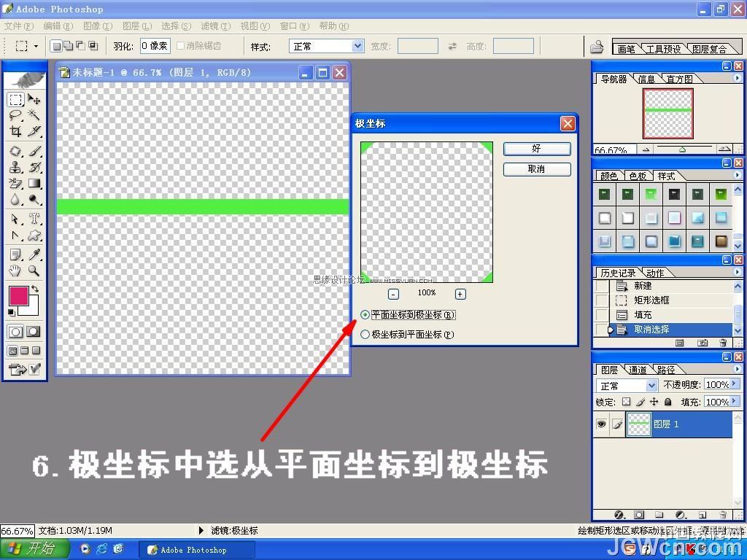This screenshot has width=747, height=560.
Task: Toggle history brush source box beside 新建
Action: point(602,286)
